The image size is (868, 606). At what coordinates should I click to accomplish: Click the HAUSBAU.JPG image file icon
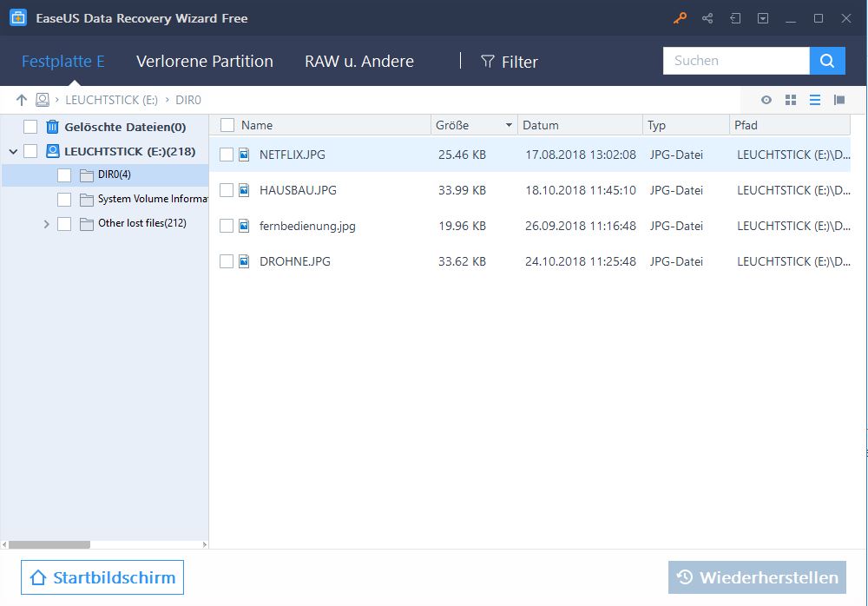coord(244,190)
